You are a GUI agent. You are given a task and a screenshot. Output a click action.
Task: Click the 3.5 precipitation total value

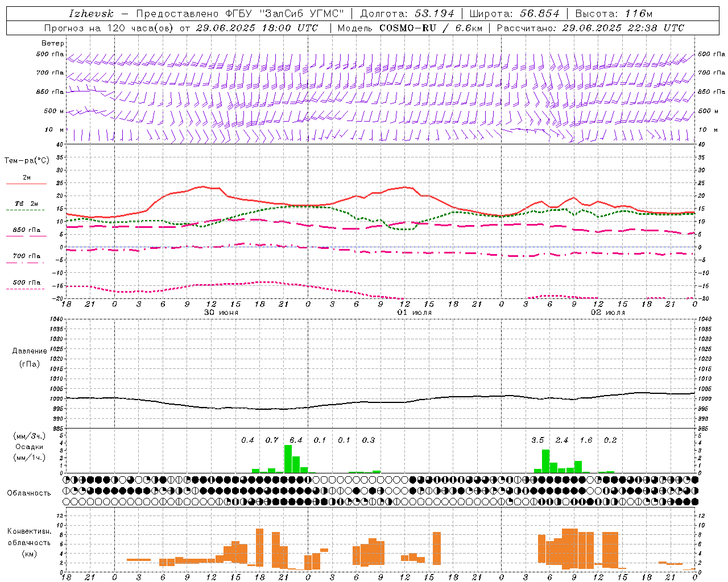tap(537, 440)
